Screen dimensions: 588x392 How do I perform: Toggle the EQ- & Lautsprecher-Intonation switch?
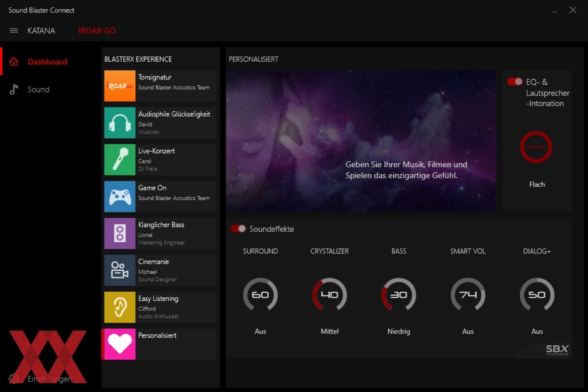point(515,82)
